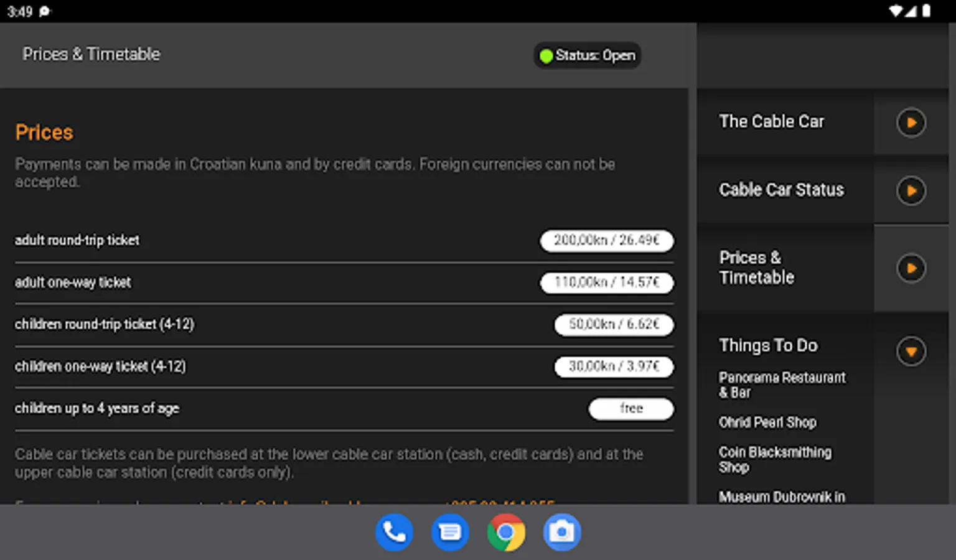
Task: Go to the Cable Car Status menu label
Action: click(781, 190)
